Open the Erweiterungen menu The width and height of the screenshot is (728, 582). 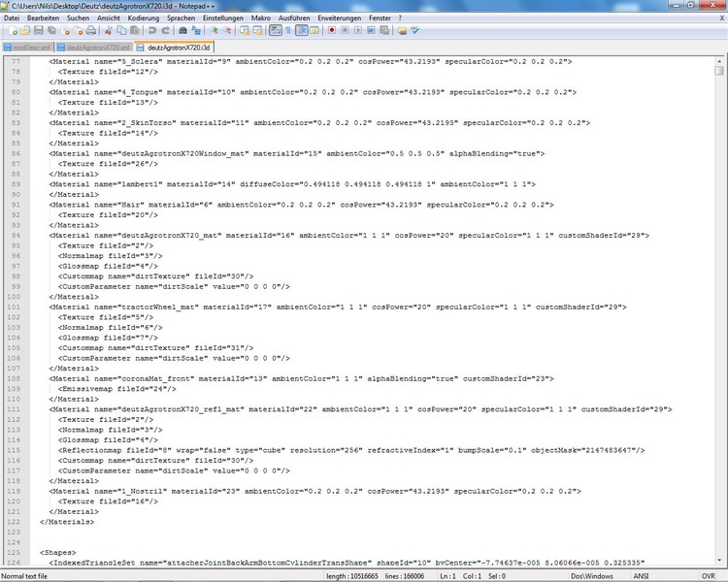point(340,18)
